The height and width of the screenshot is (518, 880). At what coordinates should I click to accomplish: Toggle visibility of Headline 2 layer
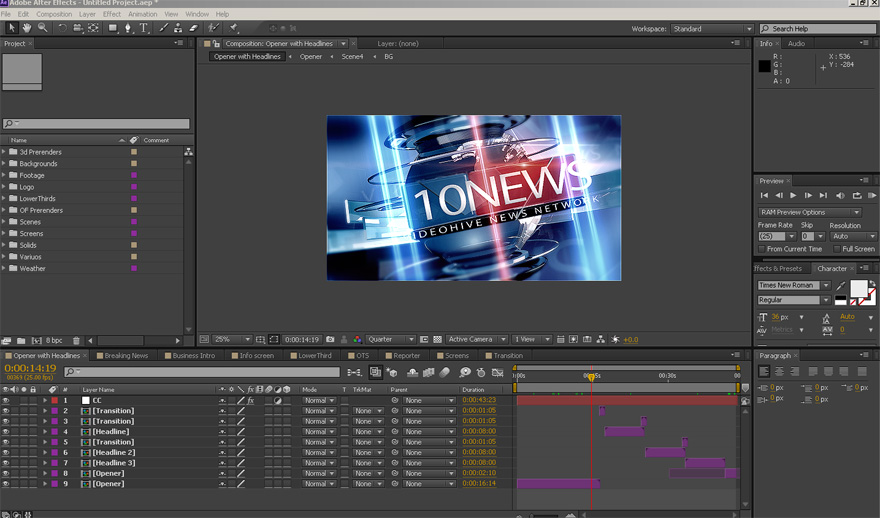click(6, 452)
